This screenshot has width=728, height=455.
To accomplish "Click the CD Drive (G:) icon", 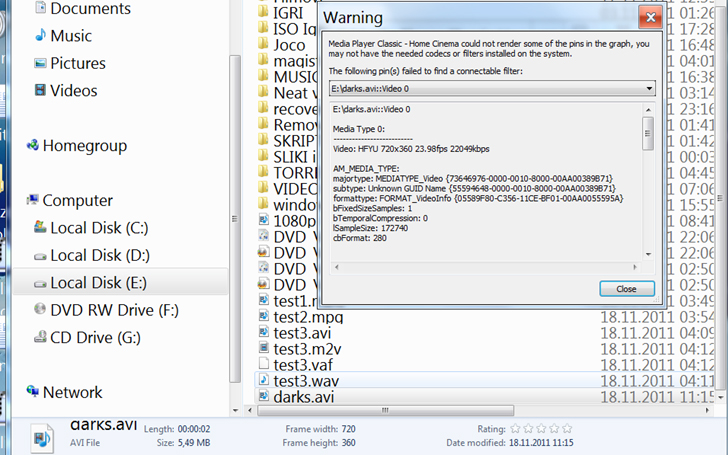I will (x=40, y=337).
